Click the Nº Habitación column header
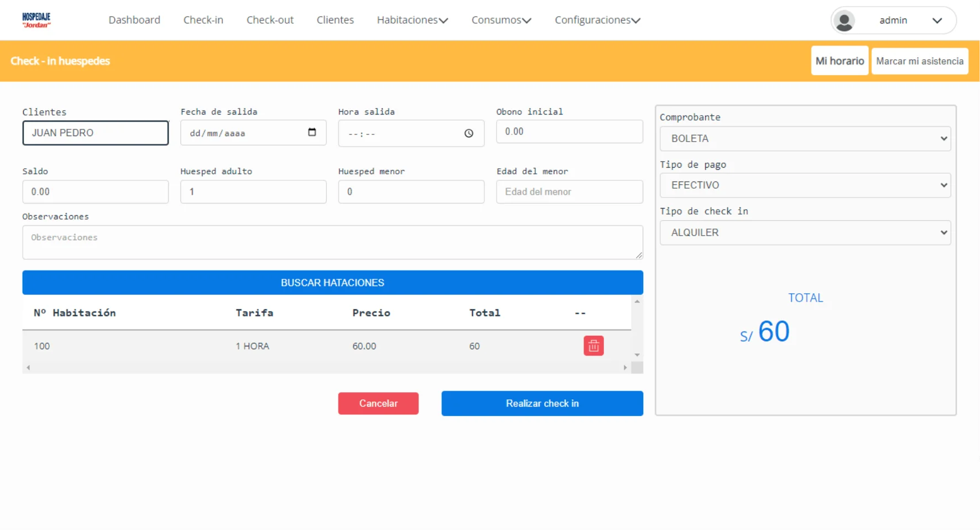This screenshot has height=530, width=980. 75,313
